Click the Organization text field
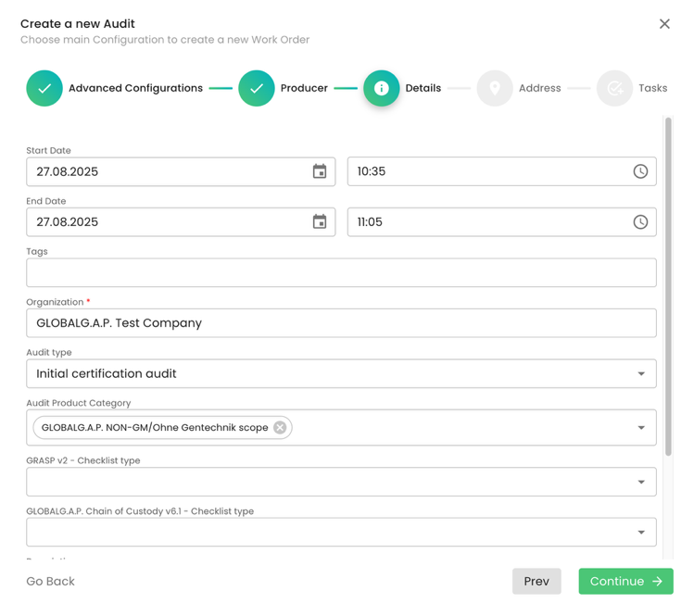694x616 pixels. (x=341, y=323)
